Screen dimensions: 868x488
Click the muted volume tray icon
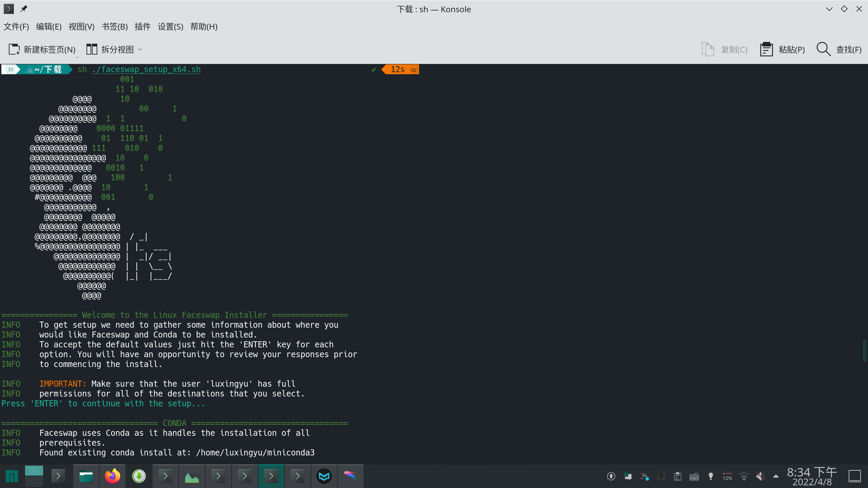coord(761,476)
